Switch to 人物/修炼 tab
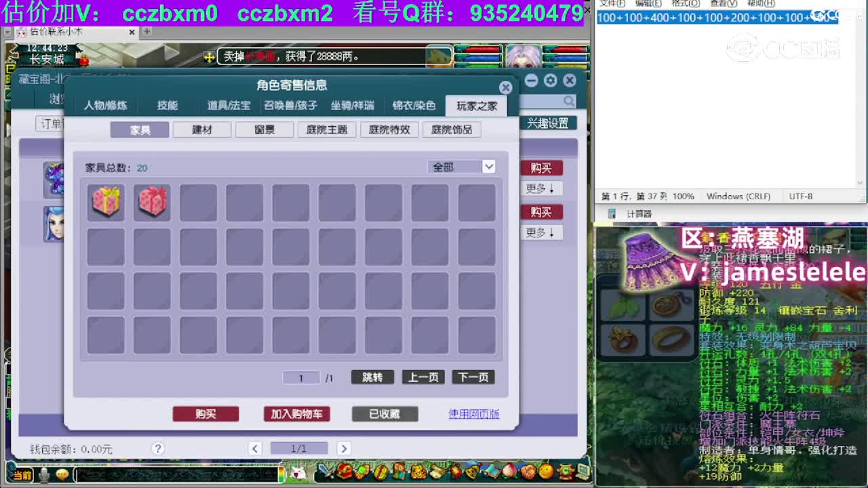Image resolution: width=868 pixels, height=488 pixels. point(105,106)
